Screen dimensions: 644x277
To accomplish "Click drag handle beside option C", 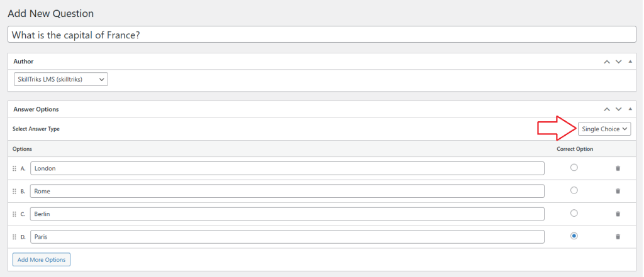I will (14, 214).
